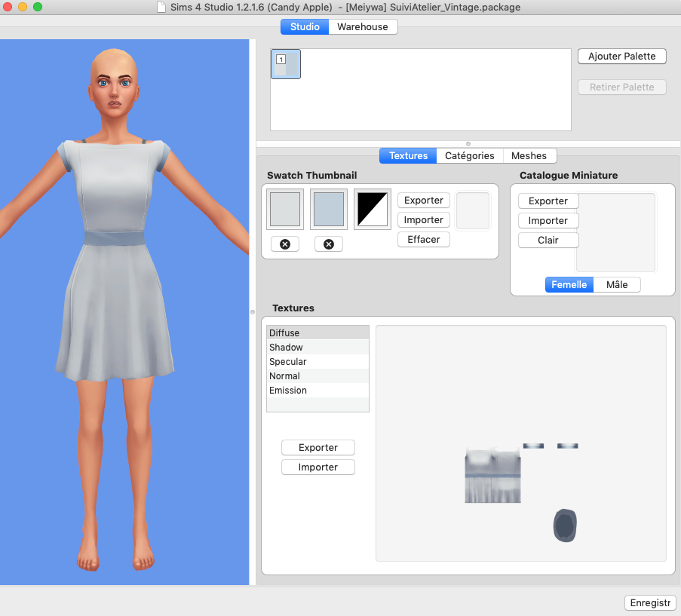Click the Ajouter Palette button
This screenshot has height=616, width=681.
(622, 57)
